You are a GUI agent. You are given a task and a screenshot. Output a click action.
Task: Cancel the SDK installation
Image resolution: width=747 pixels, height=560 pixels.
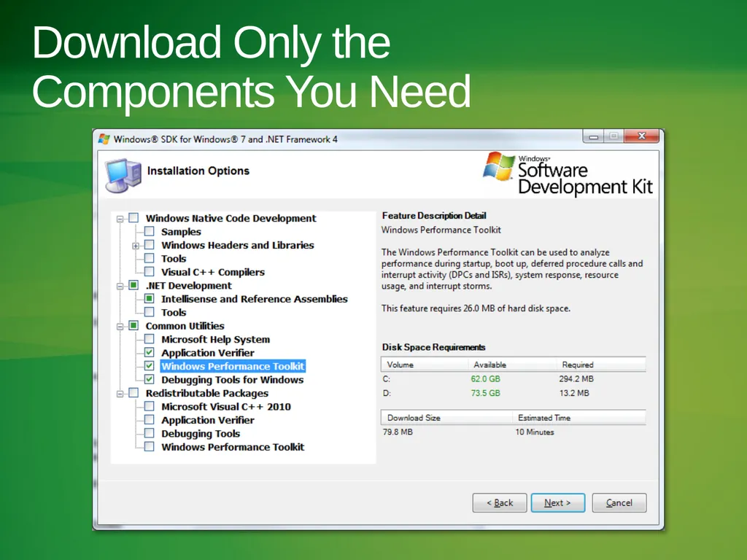[619, 503]
